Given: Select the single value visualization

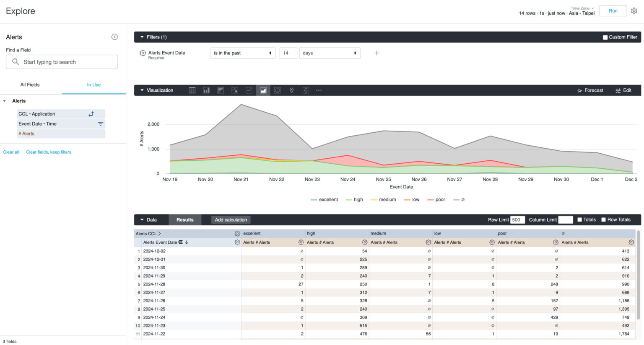Looking at the screenshot, I should (x=306, y=90).
